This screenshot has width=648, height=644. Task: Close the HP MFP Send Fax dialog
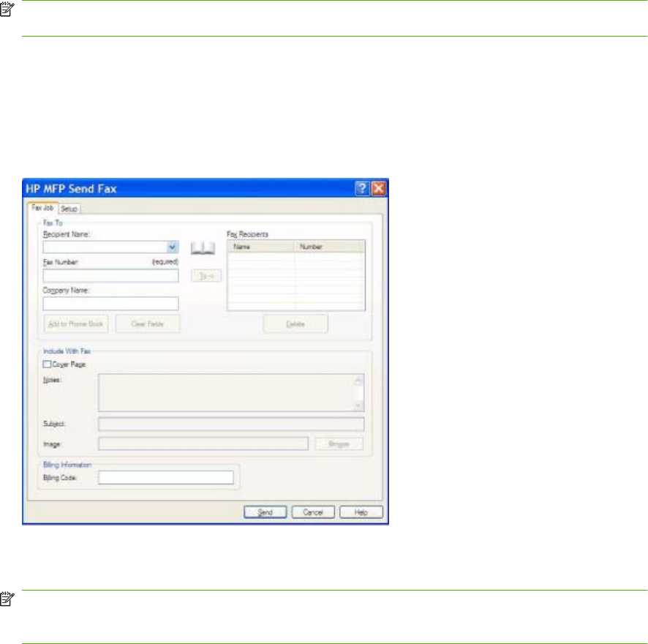coord(379,189)
